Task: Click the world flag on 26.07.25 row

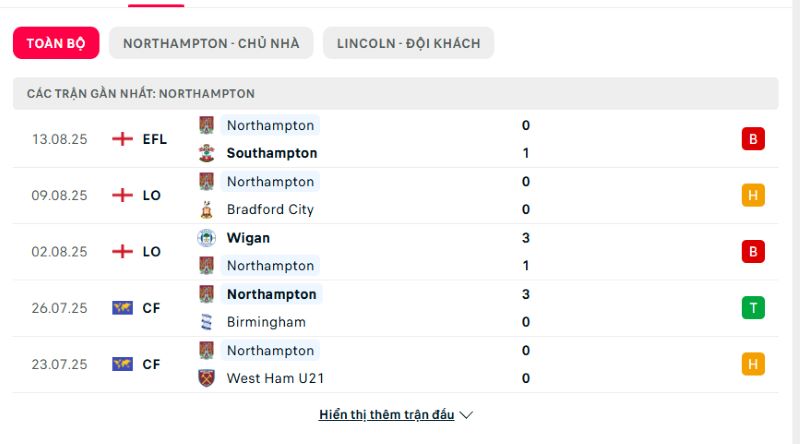Action: tap(122, 308)
